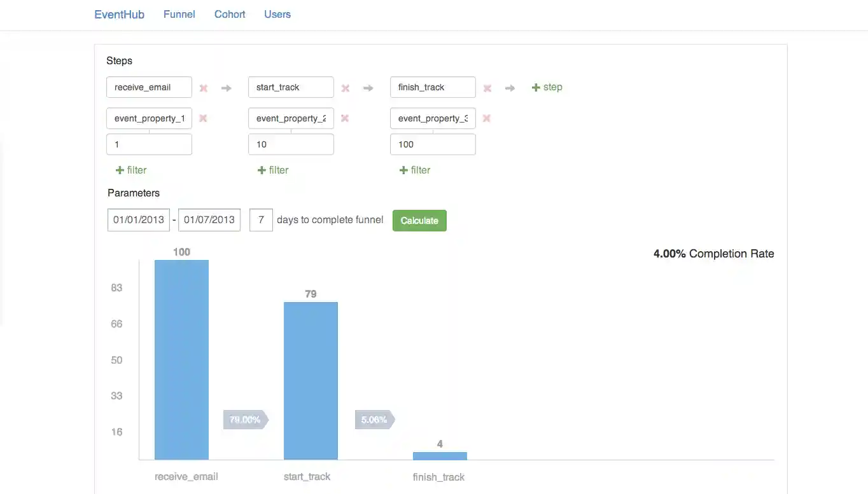
Task: Add a filter under finish_track
Action: [415, 170]
